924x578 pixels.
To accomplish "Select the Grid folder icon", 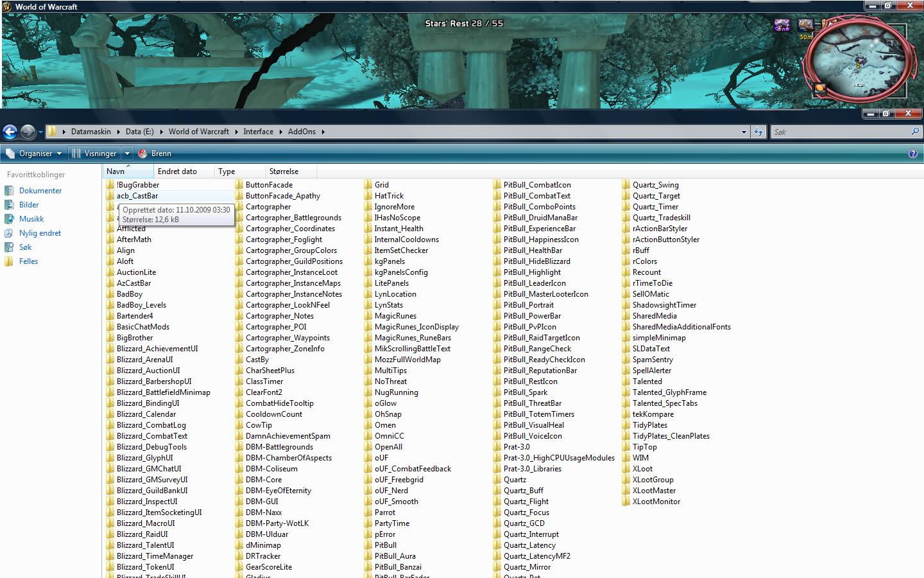I will [368, 185].
